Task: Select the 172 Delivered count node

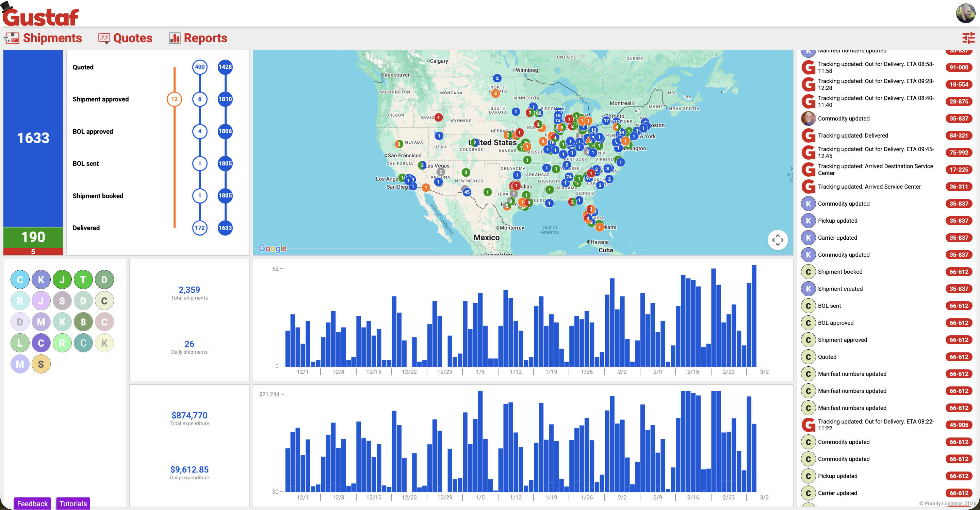Action: point(200,228)
